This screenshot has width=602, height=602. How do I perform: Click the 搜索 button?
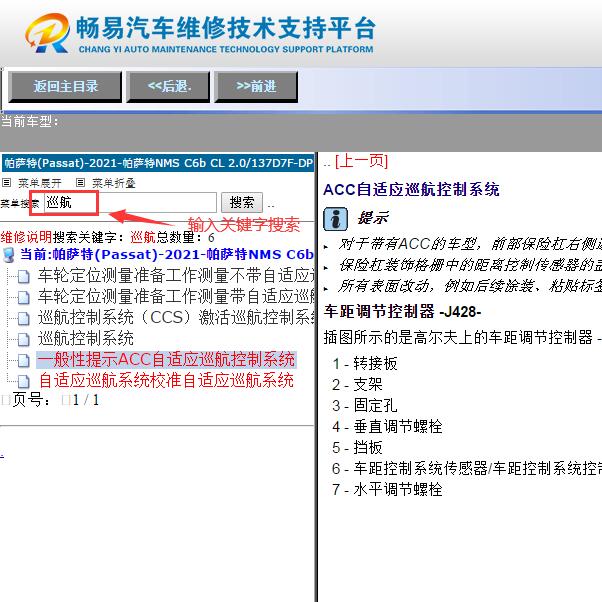(x=242, y=202)
